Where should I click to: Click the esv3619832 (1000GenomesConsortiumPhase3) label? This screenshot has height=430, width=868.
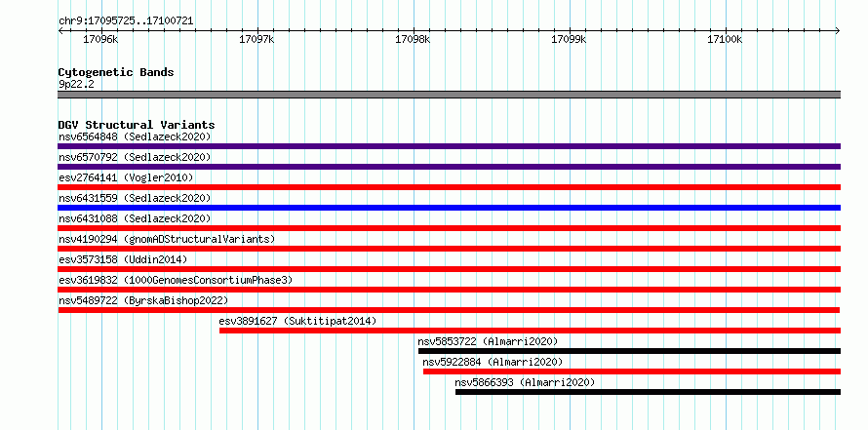176,280
